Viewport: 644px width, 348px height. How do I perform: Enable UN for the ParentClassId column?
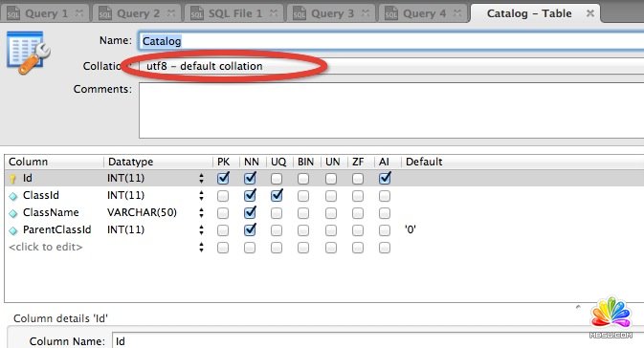point(331,230)
